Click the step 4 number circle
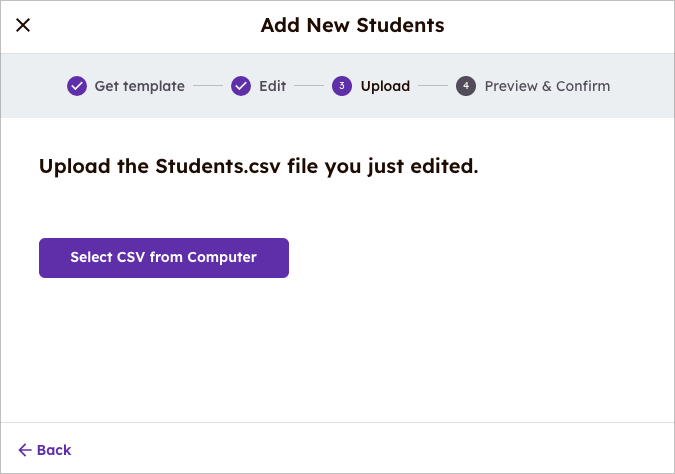Screen dimensions: 675x474 [x=466, y=86]
